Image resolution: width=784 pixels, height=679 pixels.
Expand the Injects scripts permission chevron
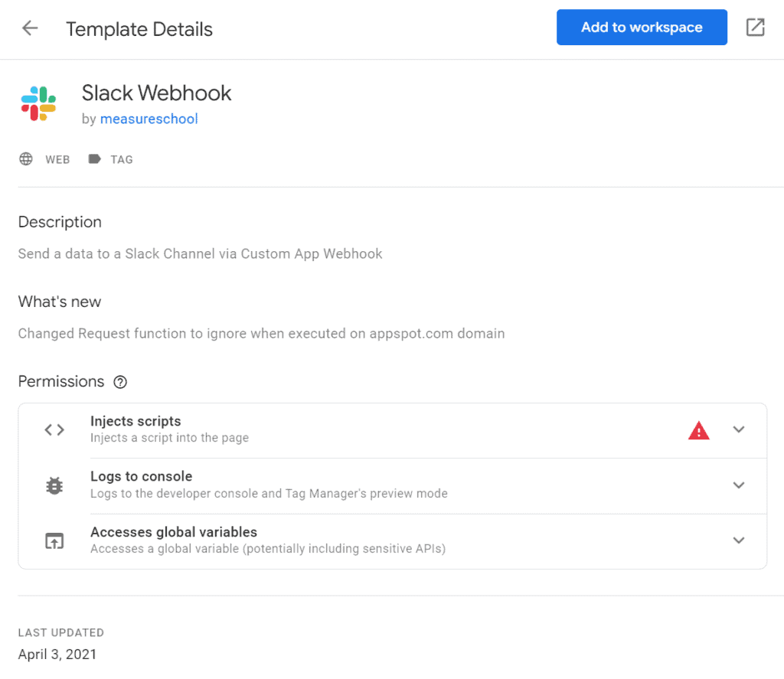[739, 429]
